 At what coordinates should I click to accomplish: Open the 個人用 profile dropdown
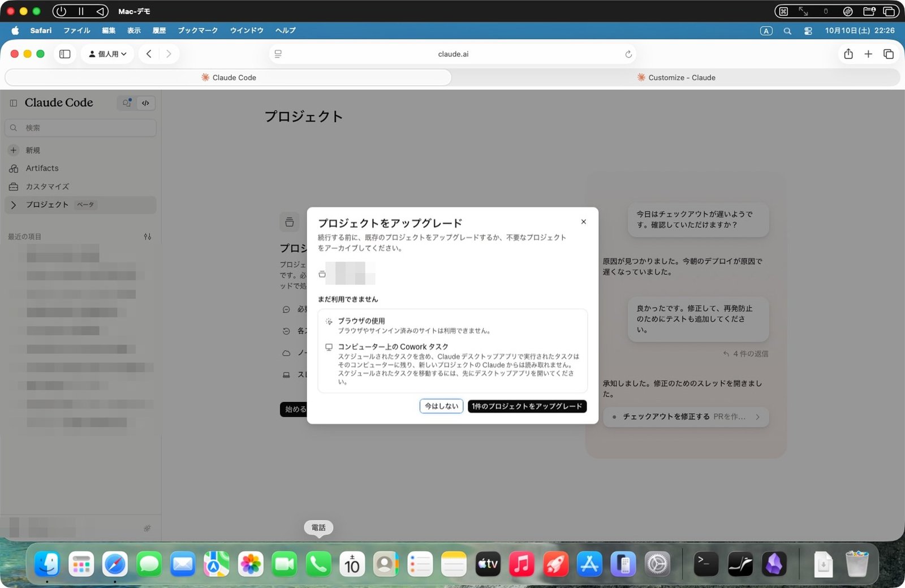(x=107, y=54)
